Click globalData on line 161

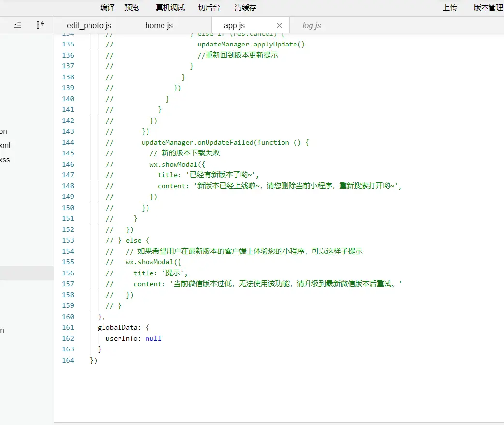click(x=118, y=327)
